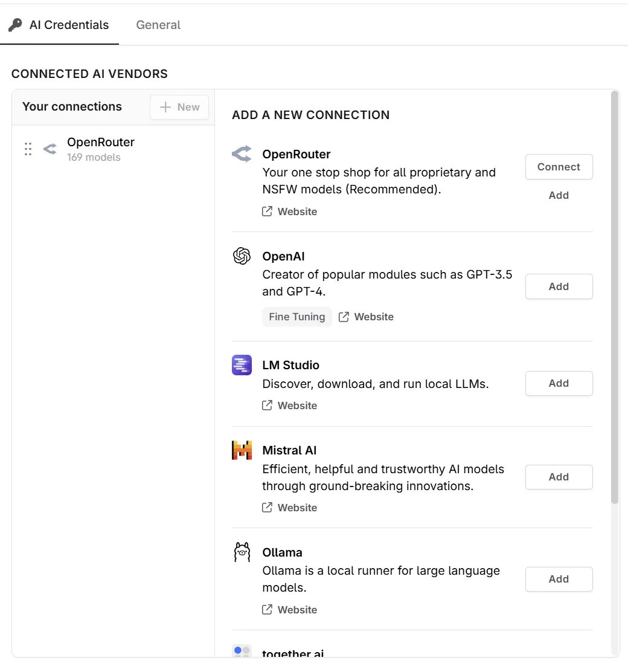Switch to the General tab
This screenshot has height=672, width=628.
point(158,25)
